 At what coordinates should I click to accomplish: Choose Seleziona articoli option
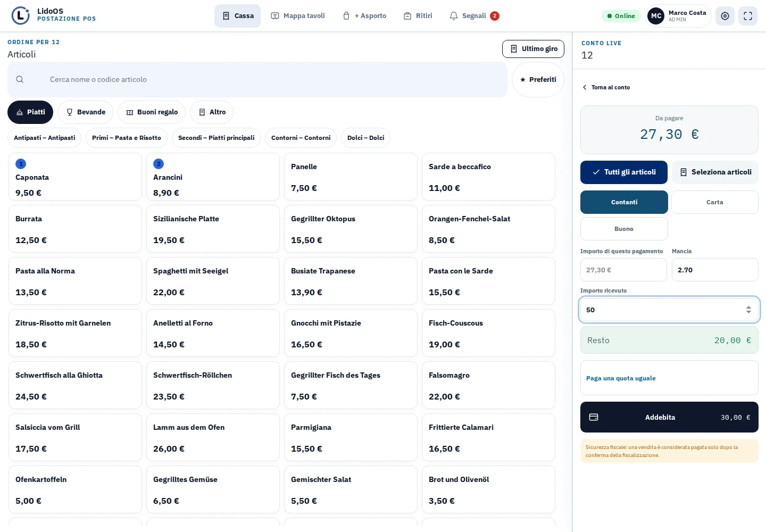(x=715, y=172)
